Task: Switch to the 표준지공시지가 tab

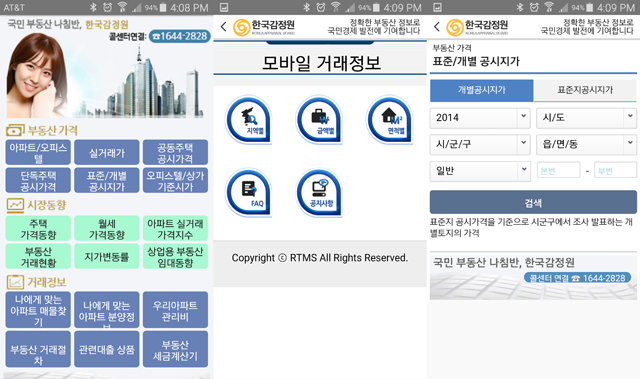Action: (x=585, y=90)
